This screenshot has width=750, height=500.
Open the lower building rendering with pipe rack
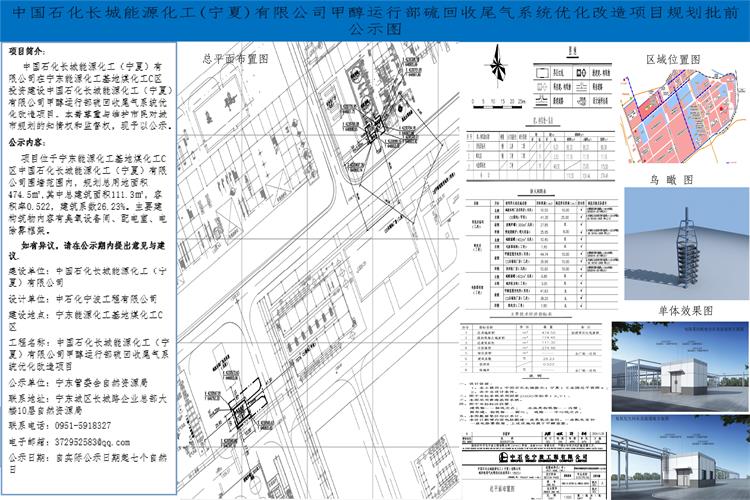pos(680,457)
